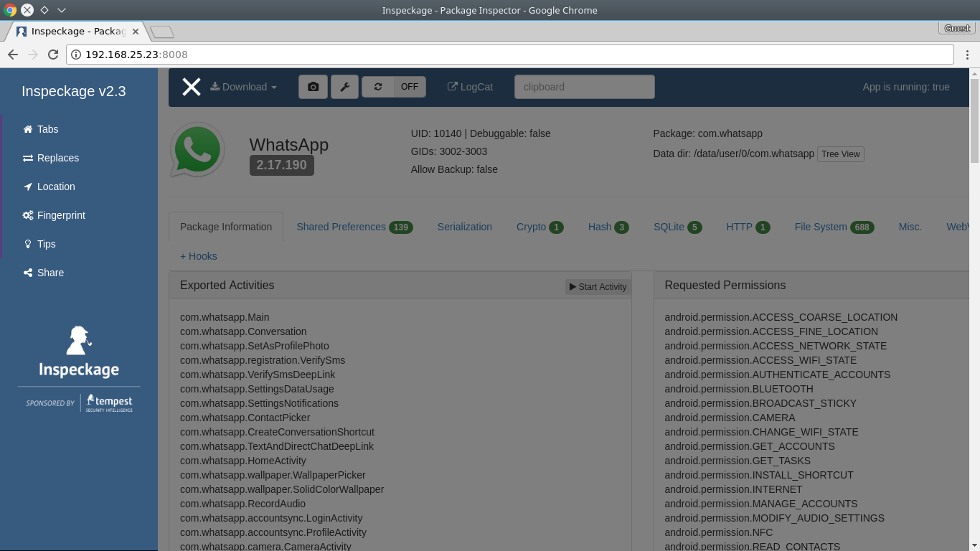Screen dimensions: 980x551
Task: Open Chrome's three-dot menu
Action: pyautogui.click(x=966, y=55)
